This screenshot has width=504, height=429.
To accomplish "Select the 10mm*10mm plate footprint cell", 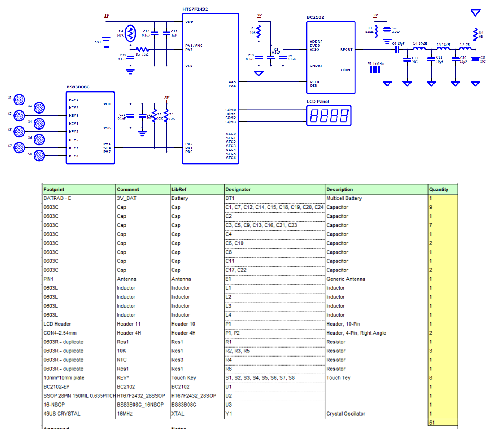I will tap(79, 377).
